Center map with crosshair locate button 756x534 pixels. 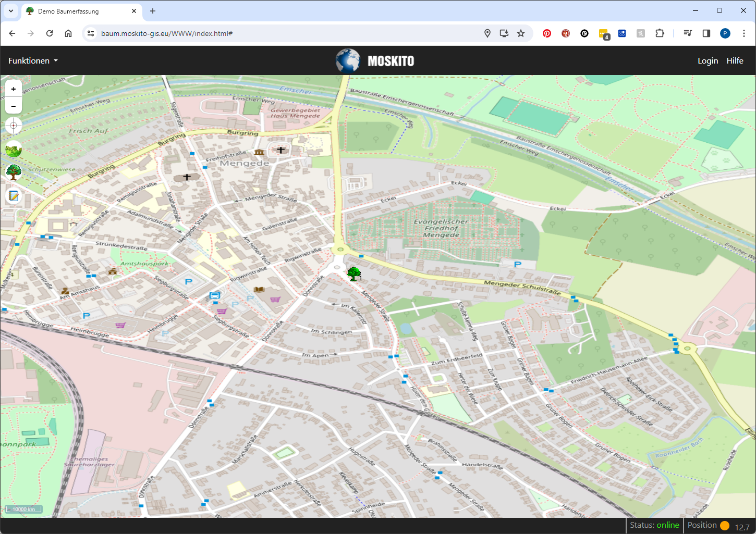point(14,126)
